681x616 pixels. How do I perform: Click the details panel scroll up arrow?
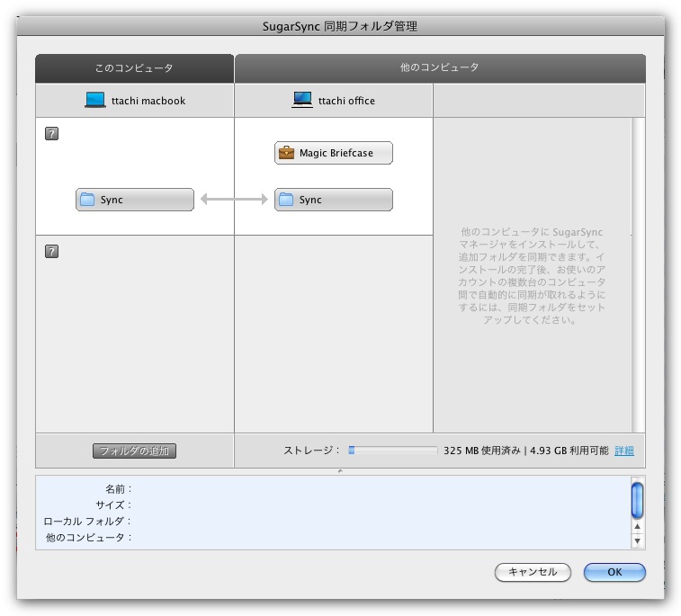pos(637,527)
